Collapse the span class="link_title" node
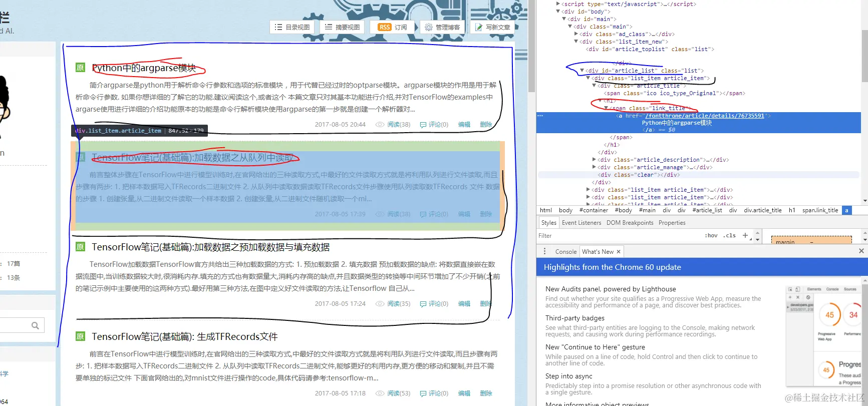The image size is (868, 406). point(606,108)
